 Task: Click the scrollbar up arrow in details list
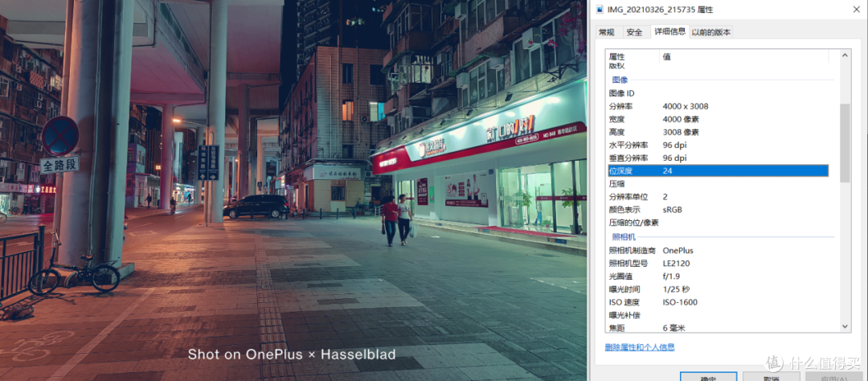point(845,55)
